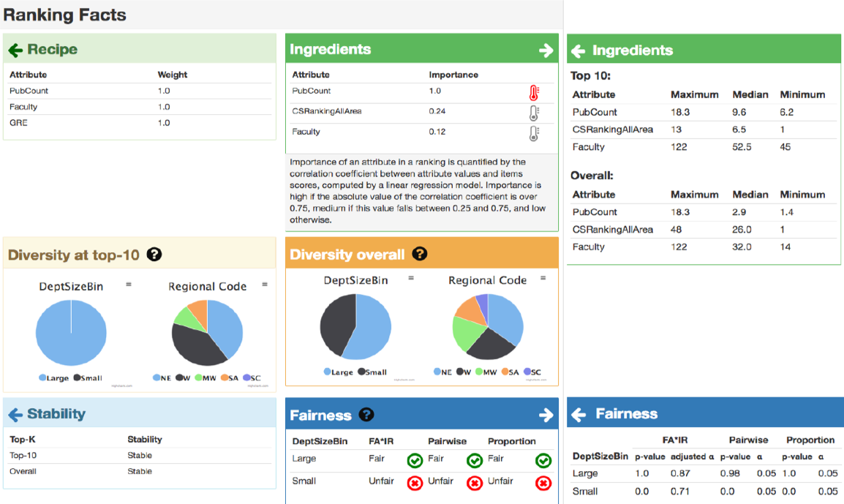Click the back arrow beside Stability
The height and width of the screenshot is (504, 844).
click(15, 415)
